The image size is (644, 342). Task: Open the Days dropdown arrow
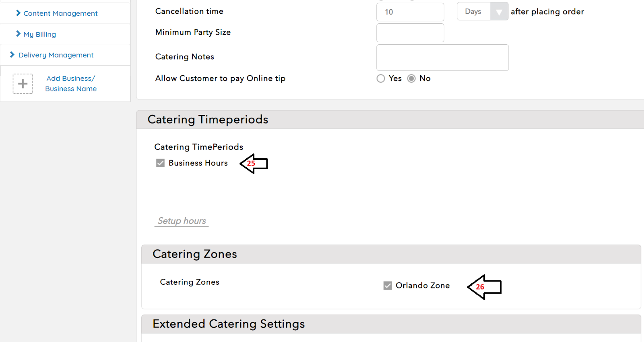pyautogui.click(x=499, y=12)
